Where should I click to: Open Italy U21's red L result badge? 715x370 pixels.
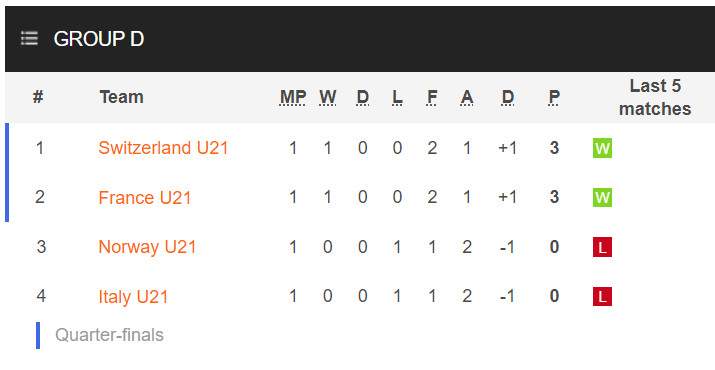point(602,297)
